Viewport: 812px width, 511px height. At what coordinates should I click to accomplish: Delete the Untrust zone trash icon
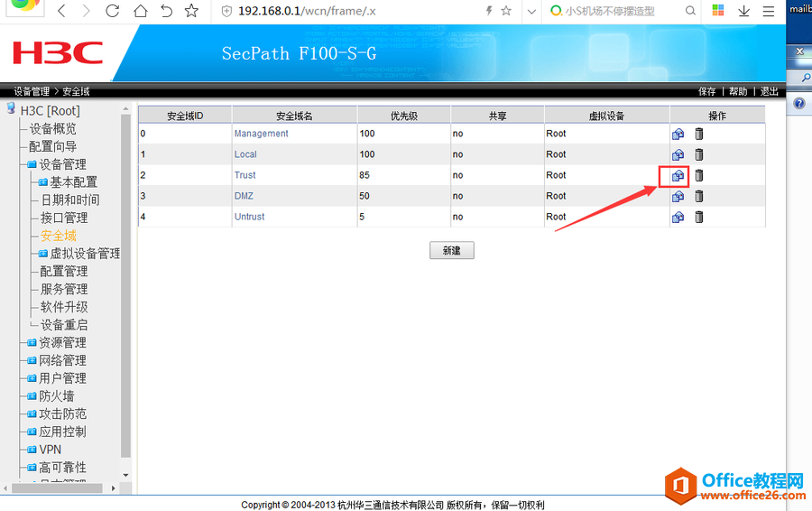[699, 217]
